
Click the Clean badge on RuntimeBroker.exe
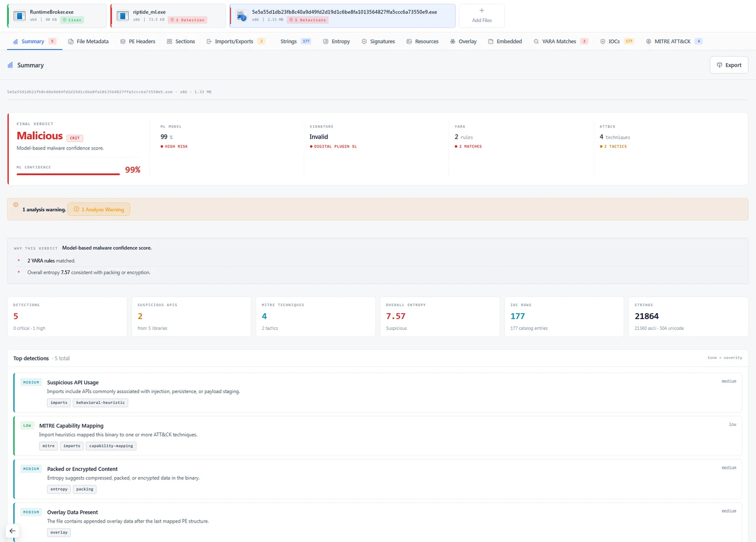(x=72, y=20)
